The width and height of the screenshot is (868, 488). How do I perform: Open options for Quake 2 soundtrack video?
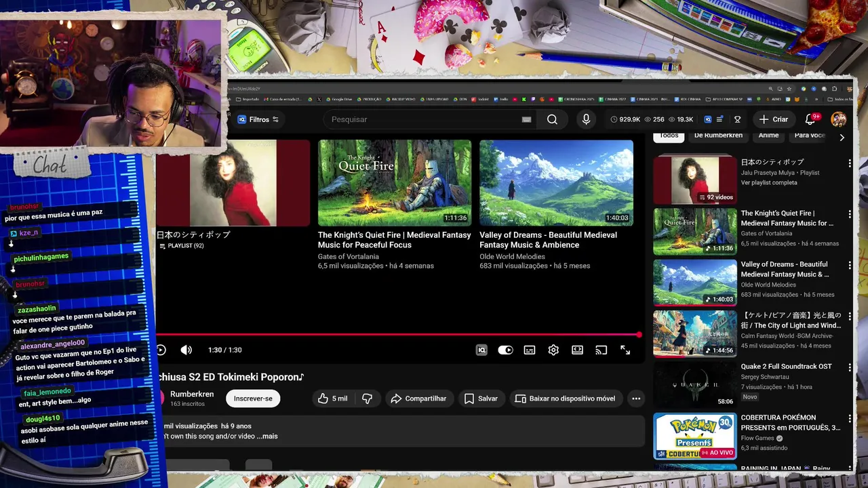[849, 367]
